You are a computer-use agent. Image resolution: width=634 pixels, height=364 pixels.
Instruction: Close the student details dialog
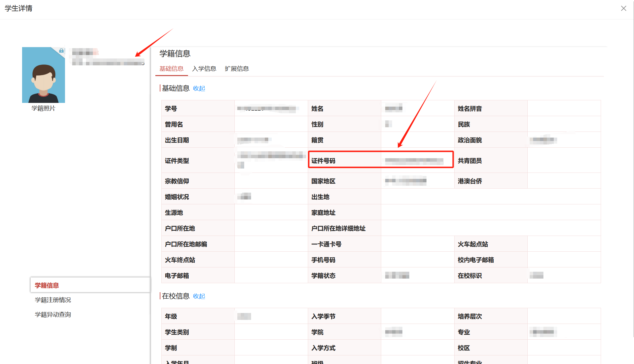coord(623,8)
